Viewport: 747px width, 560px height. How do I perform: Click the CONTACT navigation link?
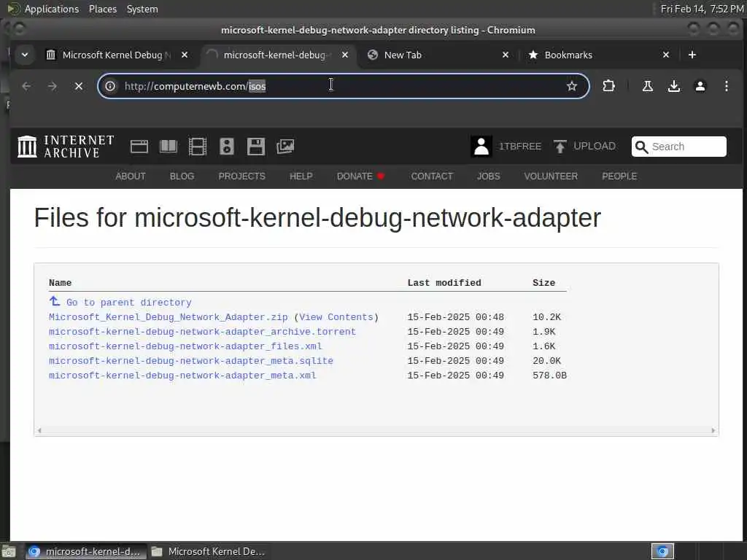432,176
